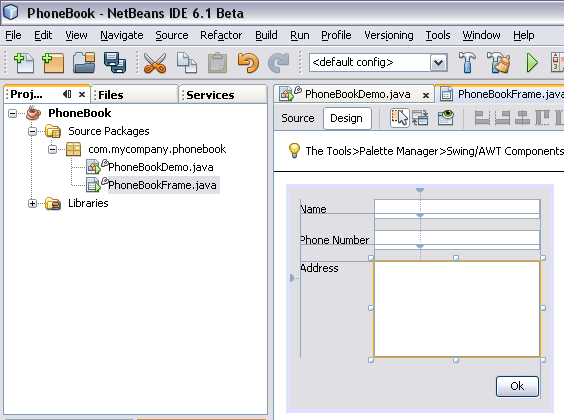
Task: Click Preview Design eye icon
Action: click(446, 118)
